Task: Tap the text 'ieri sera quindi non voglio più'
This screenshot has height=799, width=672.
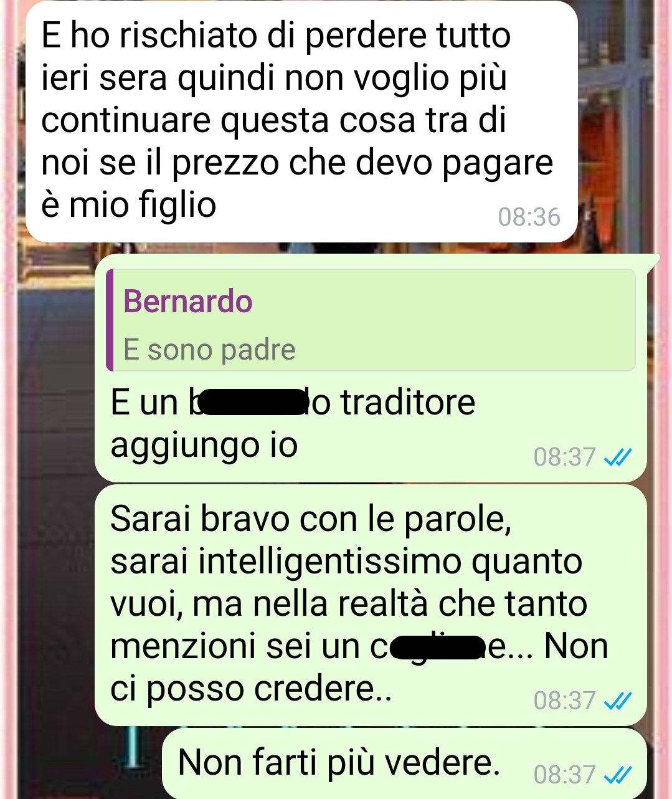Action: coord(274,78)
